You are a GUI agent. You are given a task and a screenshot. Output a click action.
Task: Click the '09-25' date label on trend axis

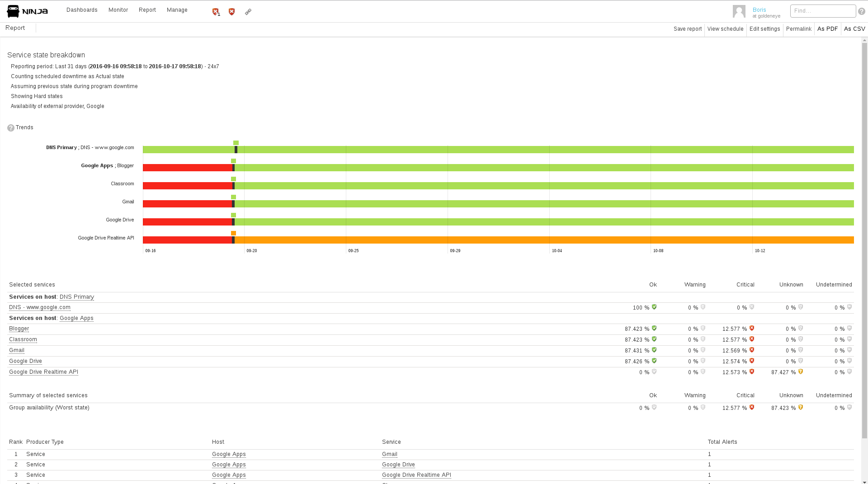pos(354,251)
